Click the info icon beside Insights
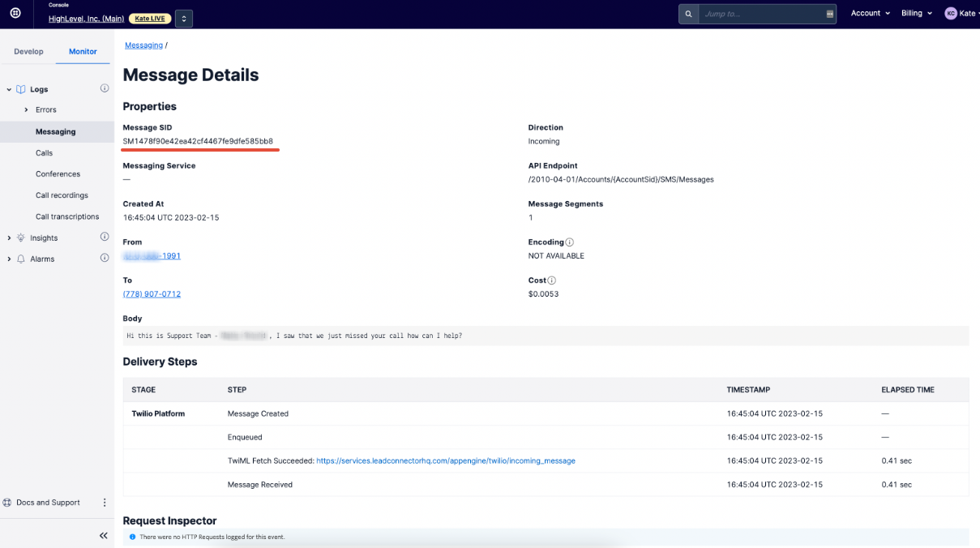 [x=104, y=237]
